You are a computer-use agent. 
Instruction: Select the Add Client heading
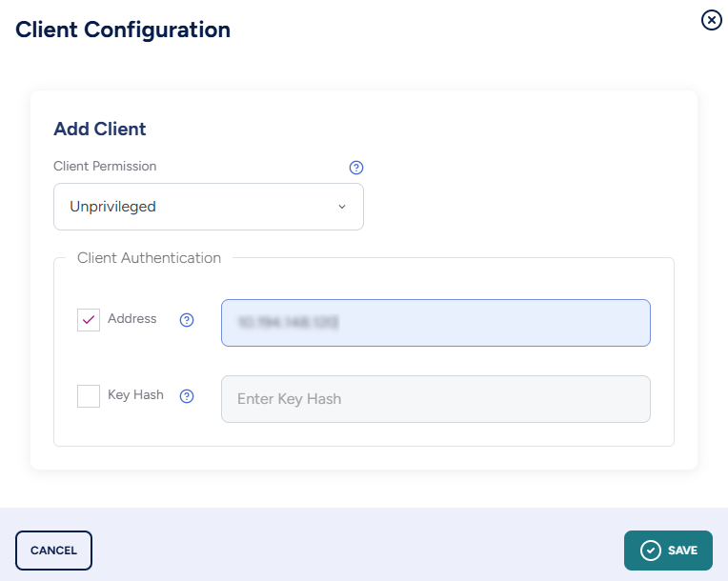tap(100, 129)
